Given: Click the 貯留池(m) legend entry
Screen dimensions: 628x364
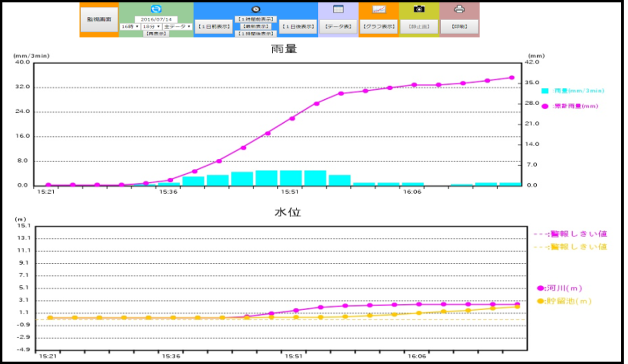Looking at the screenshot, I should coord(564,301).
